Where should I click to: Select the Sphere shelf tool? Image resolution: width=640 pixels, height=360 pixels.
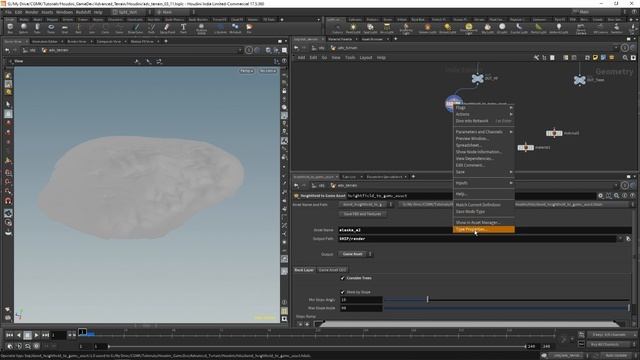pyautogui.click(x=23, y=28)
